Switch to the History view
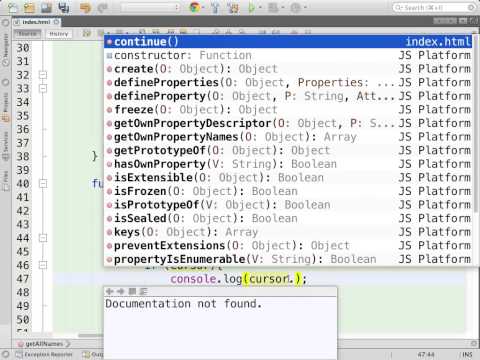480x360 pixels. [x=59, y=34]
